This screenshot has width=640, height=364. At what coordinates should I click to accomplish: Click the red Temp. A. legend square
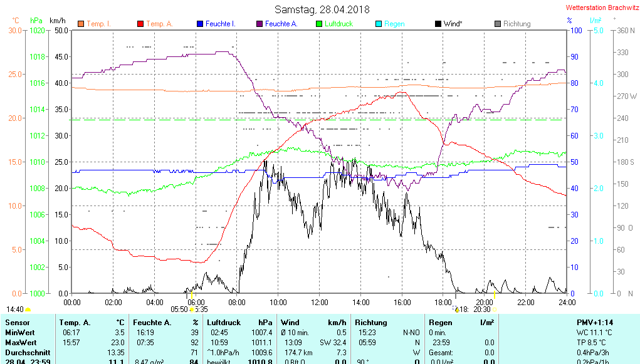140,24
